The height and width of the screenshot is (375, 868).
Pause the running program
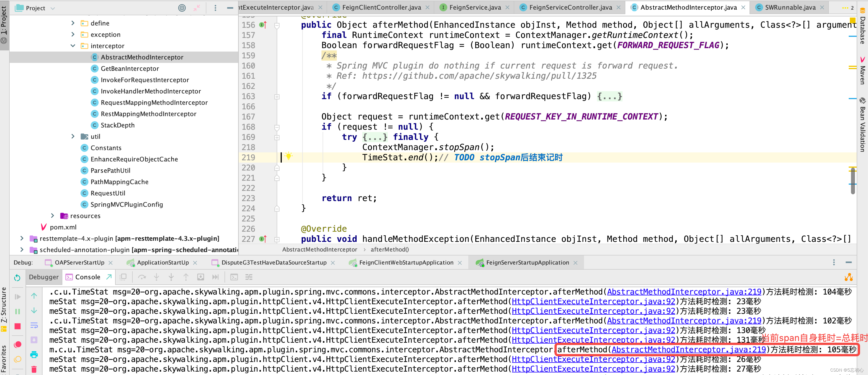tap(18, 311)
